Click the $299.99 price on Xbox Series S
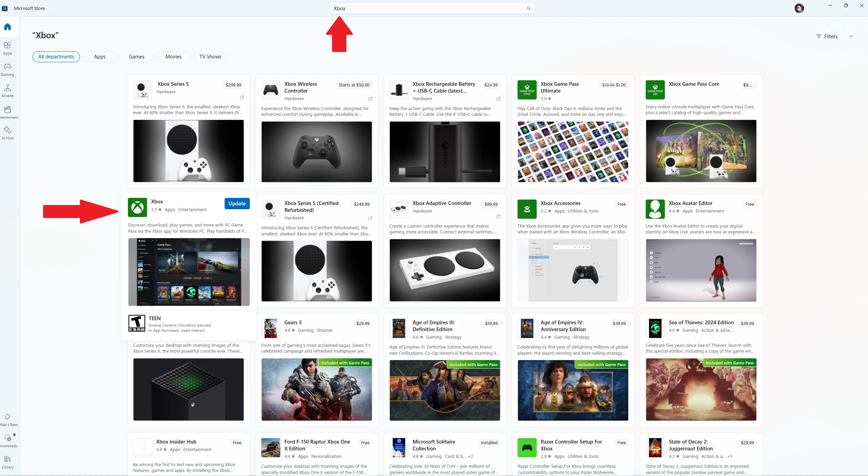The image size is (868, 476). tap(233, 85)
